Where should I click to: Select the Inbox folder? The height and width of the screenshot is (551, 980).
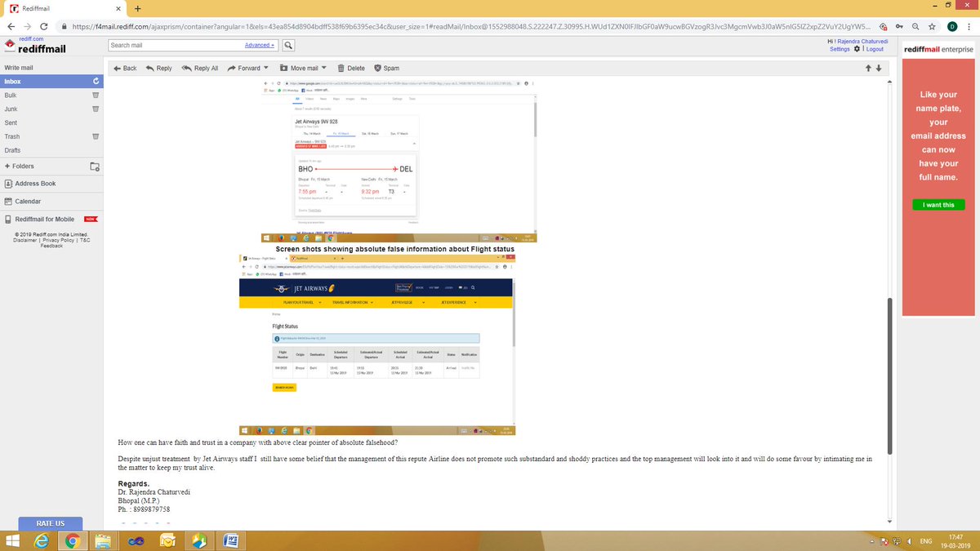pos(52,82)
